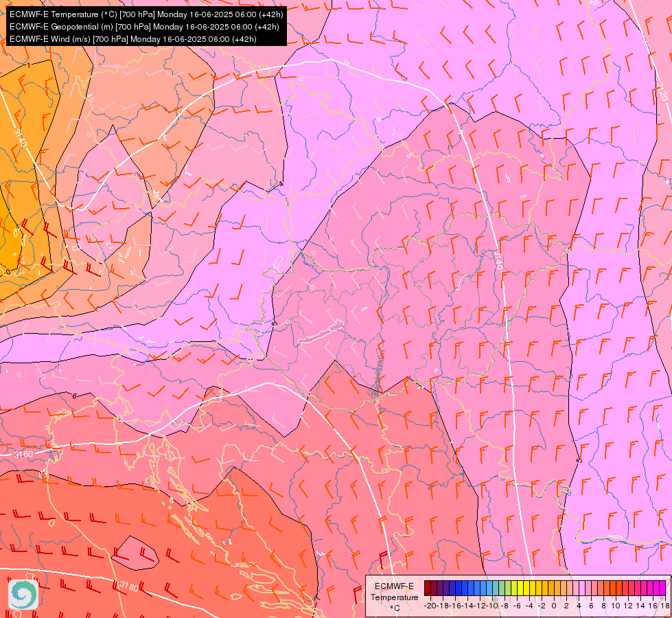Click the swirl logo in the bottom-left corner

(x=23, y=595)
